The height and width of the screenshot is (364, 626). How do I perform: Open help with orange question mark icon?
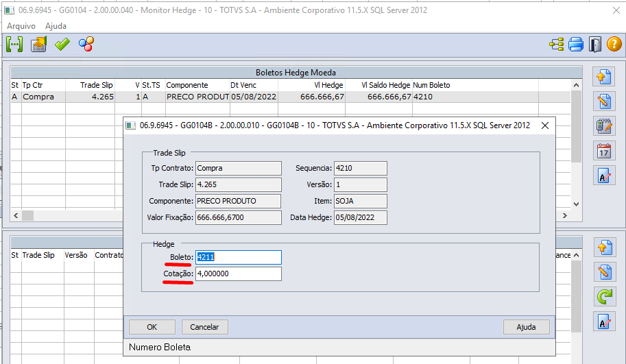[614, 45]
